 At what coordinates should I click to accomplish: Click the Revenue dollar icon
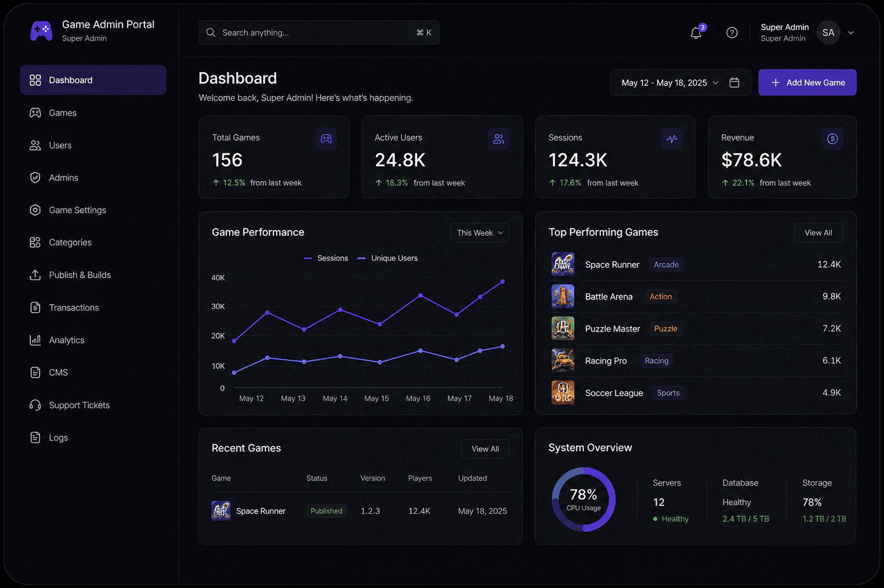(x=832, y=139)
